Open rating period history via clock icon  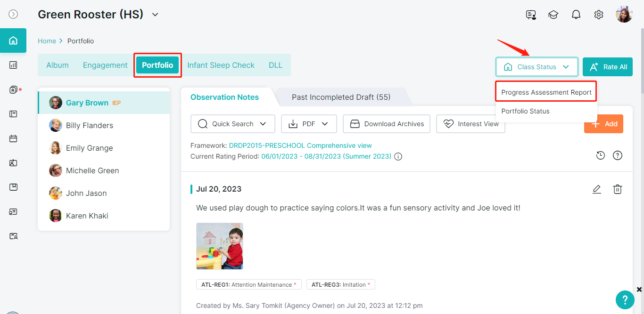point(600,155)
